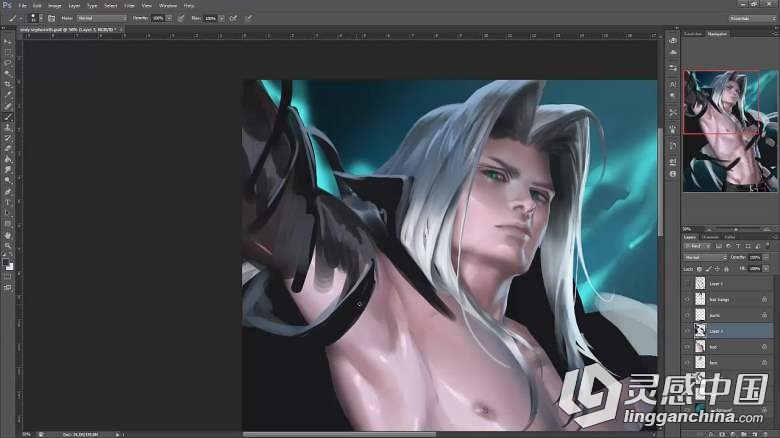Select the History Brush tool
Screen dimensions: 780x438
coord(7,138)
